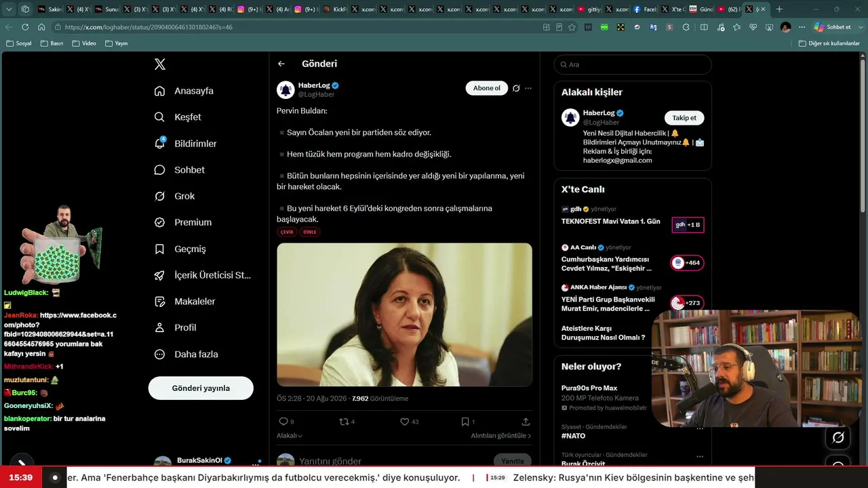Open Alıntıları görüntüle link

pos(501,436)
